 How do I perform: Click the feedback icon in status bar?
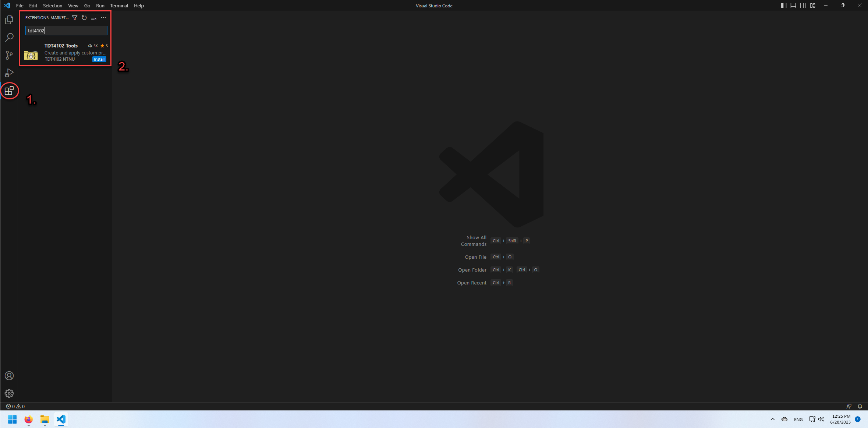click(849, 406)
